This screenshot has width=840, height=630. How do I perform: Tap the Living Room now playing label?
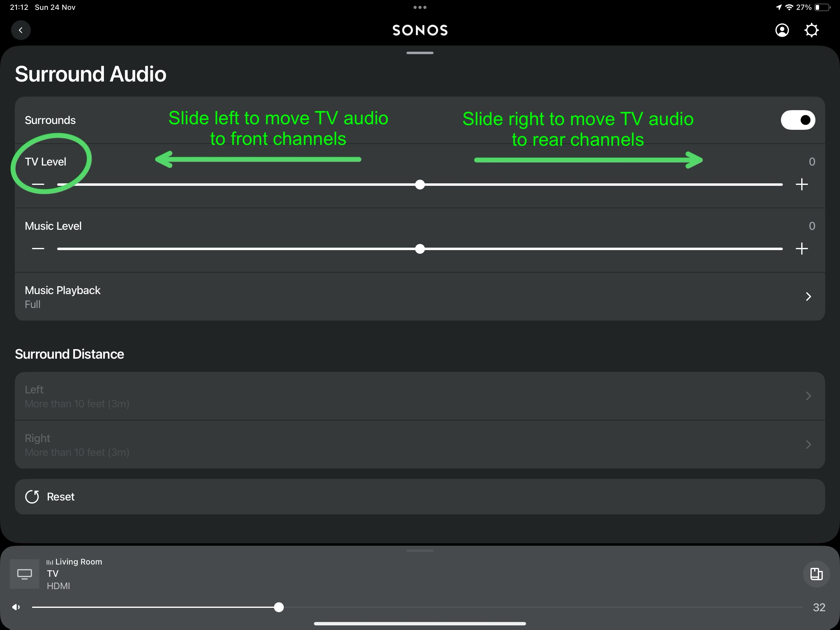click(x=78, y=562)
